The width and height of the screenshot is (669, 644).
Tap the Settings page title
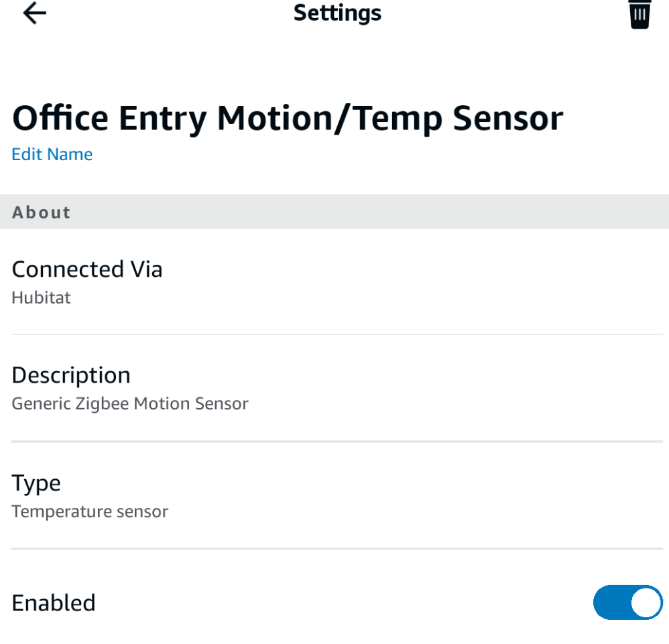(x=337, y=13)
